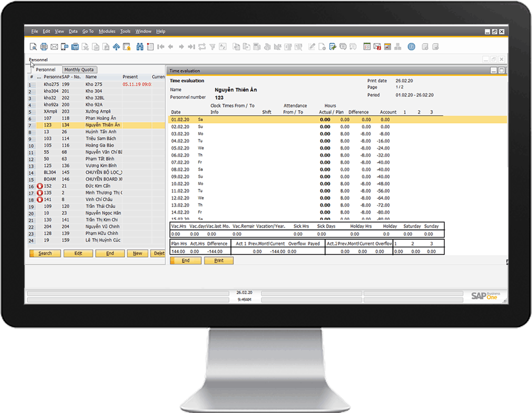Open Form Settings page-gear icon
Image resolution: width=532 pixels, height=413 pixels.
(x=322, y=47)
